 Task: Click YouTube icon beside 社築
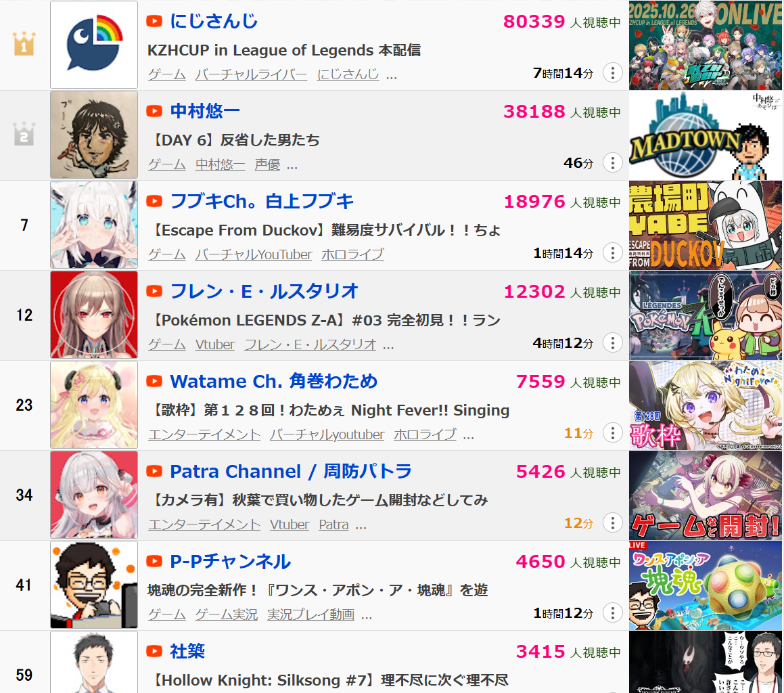tap(154, 652)
